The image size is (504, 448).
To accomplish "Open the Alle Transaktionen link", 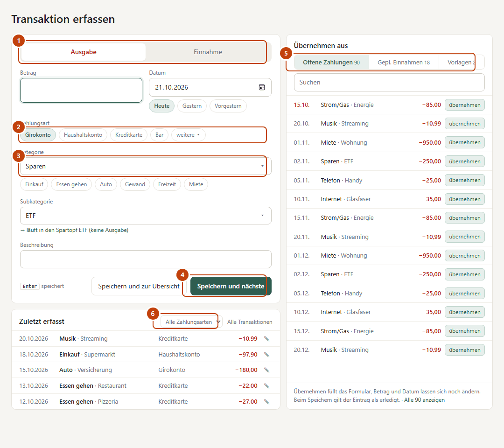I will tap(250, 322).
